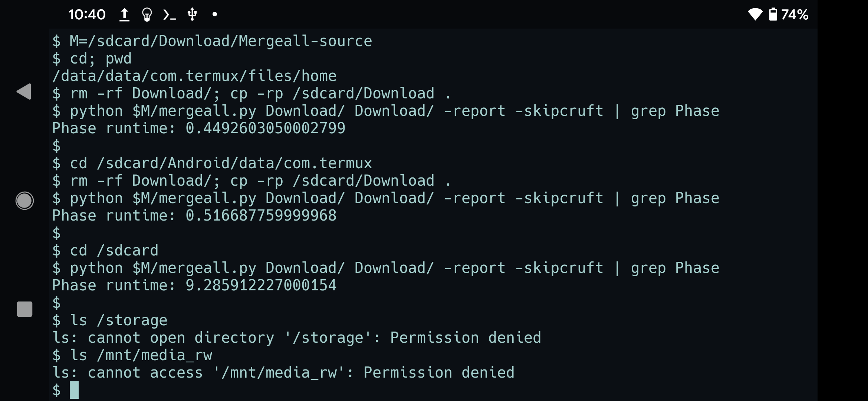Tap the notification overflow dot
Screen dimensions: 868x401
[214, 14]
